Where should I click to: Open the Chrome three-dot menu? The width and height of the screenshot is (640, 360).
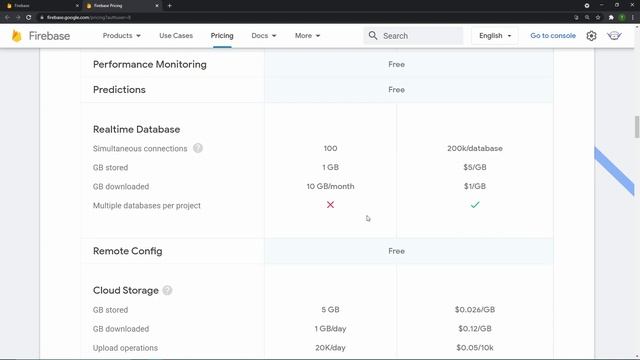click(x=633, y=18)
